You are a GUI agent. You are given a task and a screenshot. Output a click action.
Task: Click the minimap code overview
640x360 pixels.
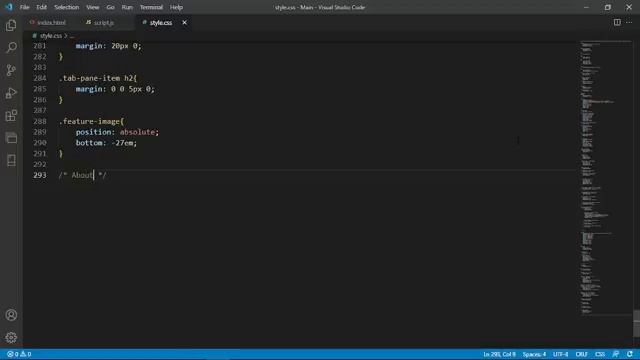click(606, 178)
